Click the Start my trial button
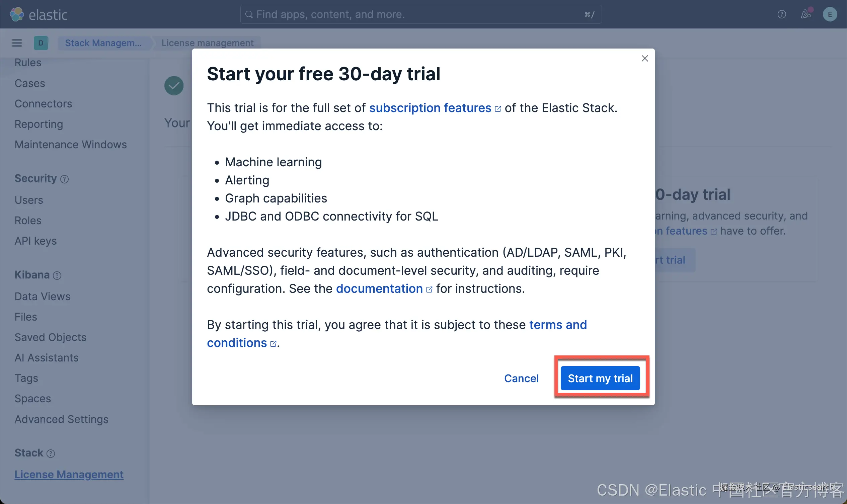Screen dimensions: 847x504 tap(600, 378)
